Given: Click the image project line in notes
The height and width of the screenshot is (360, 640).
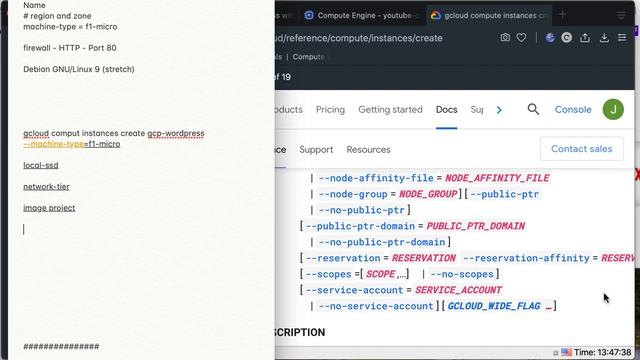Looking at the screenshot, I should pos(49,208).
